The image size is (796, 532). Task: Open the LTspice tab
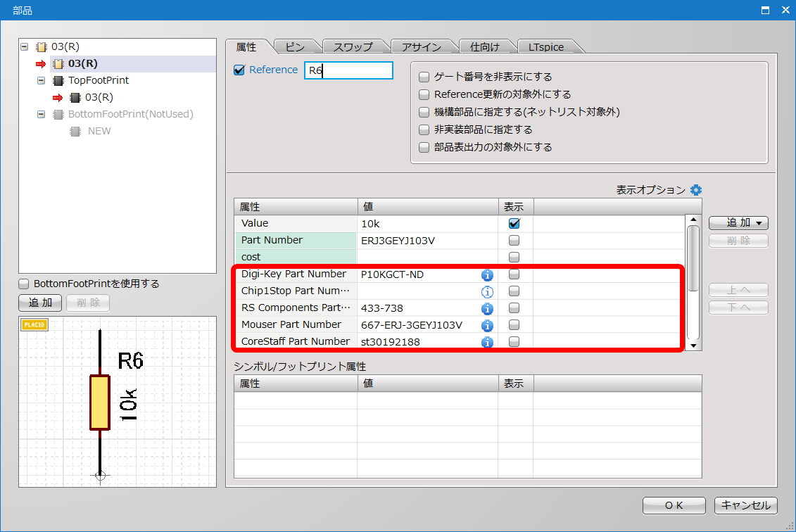546,47
